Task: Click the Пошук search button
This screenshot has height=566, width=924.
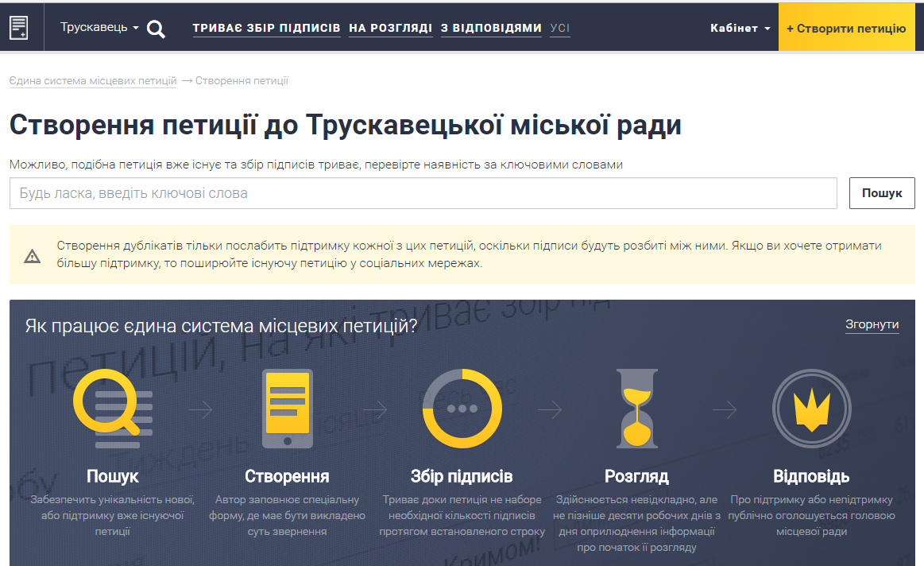Action: pyautogui.click(x=882, y=193)
